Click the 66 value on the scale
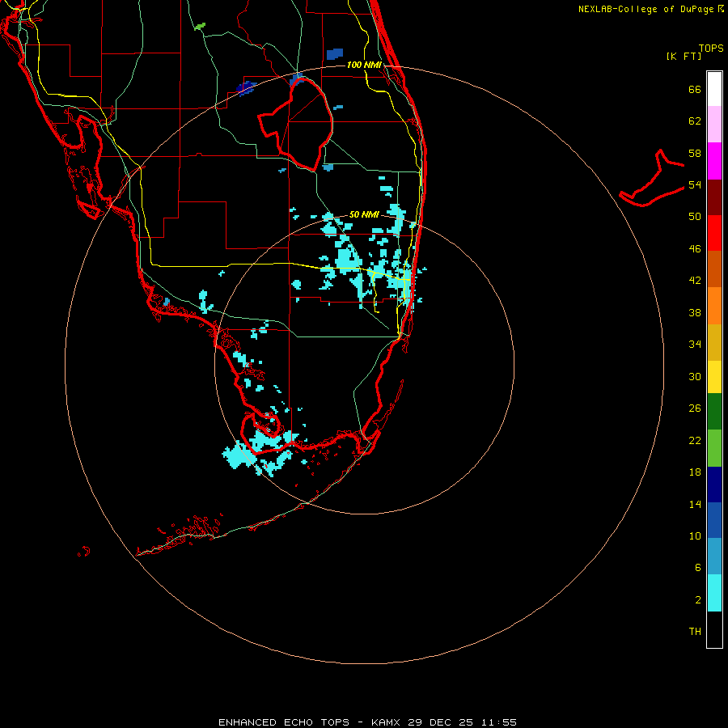The image size is (728, 728). (x=695, y=89)
